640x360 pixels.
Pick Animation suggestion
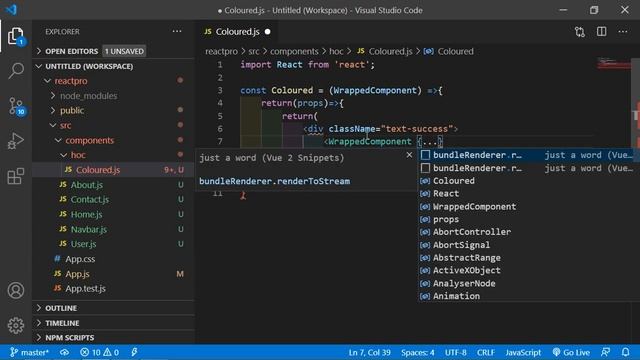[x=529, y=296]
